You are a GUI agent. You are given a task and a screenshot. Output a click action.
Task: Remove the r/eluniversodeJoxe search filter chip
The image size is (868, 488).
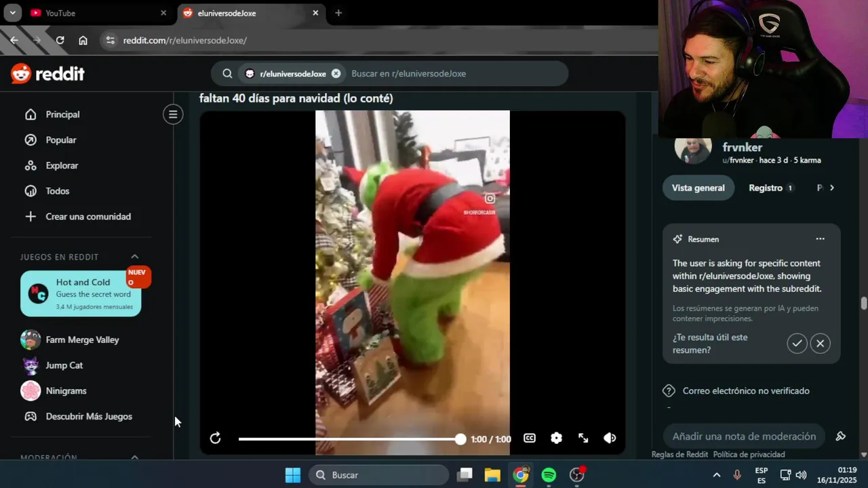tap(336, 74)
